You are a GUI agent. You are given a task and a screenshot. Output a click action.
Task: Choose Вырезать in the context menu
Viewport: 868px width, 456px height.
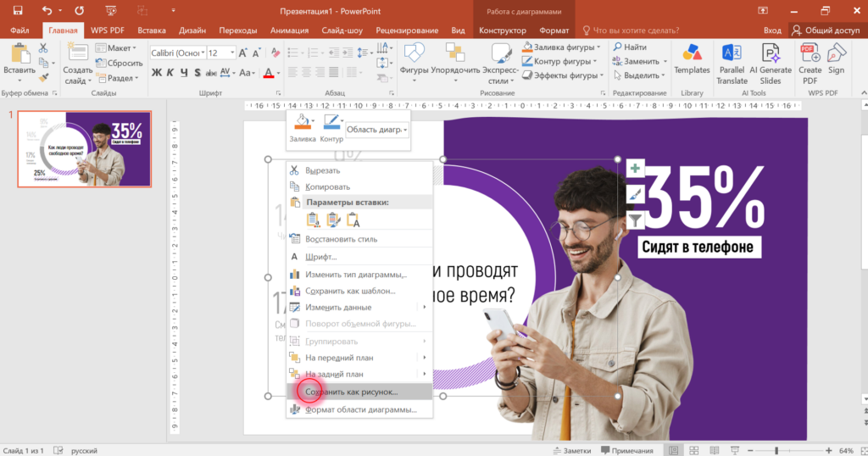tap(359, 170)
